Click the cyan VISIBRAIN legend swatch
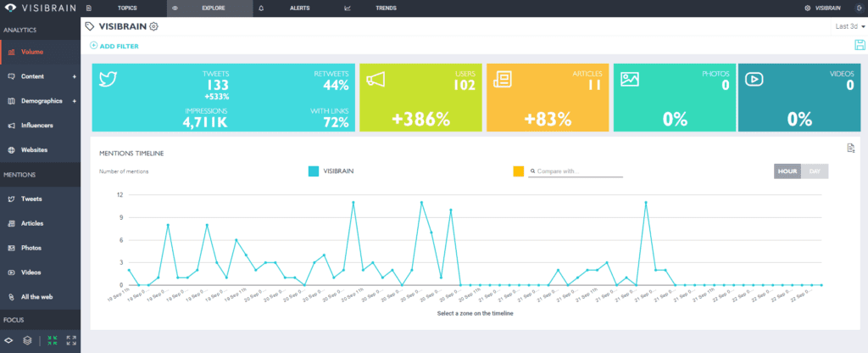The width and height of the screenshot is (868, 353). [x=314, y=171]
